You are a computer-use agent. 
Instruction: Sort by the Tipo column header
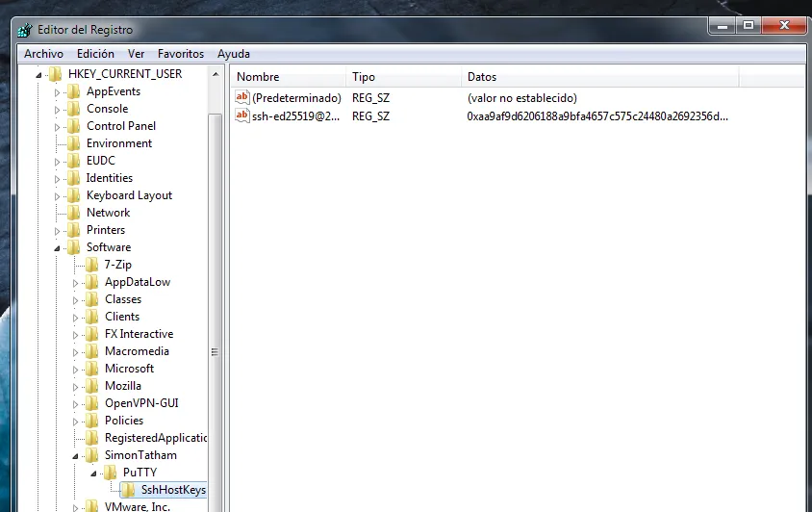(x=404, y=77)
